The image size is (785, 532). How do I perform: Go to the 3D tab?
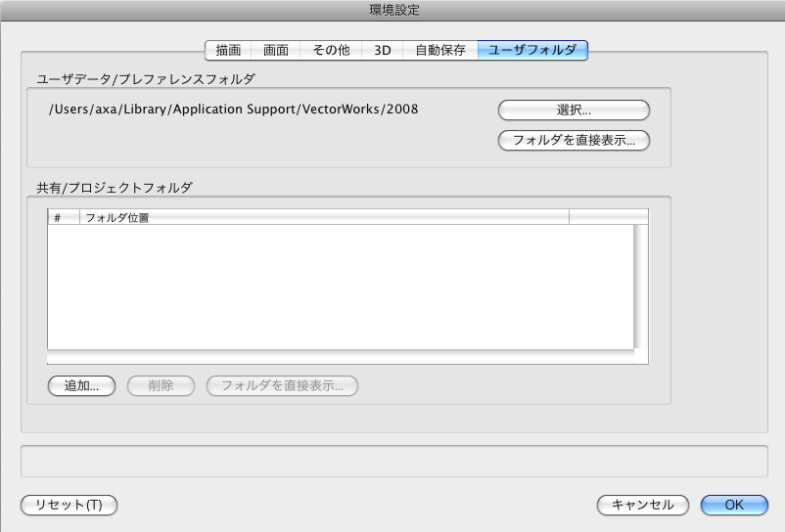pos(383,50)
